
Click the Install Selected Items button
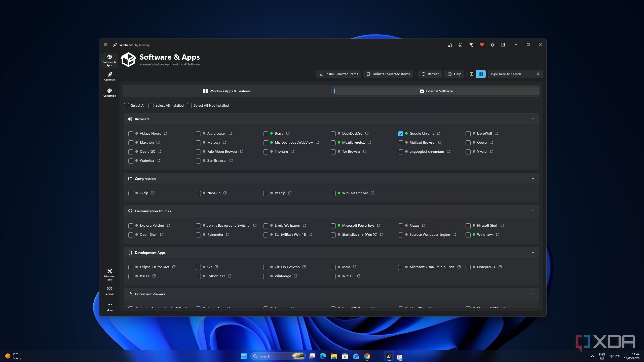coord(338,74)
